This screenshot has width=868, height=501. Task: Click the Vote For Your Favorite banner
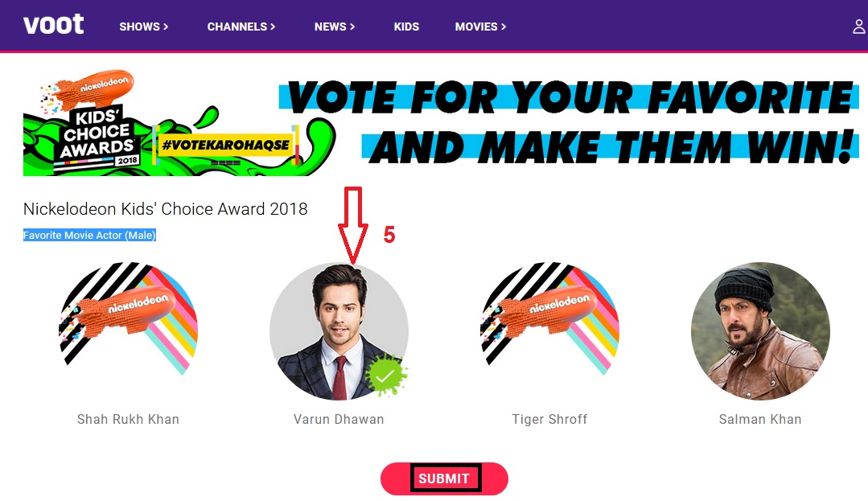coord(569,123)
